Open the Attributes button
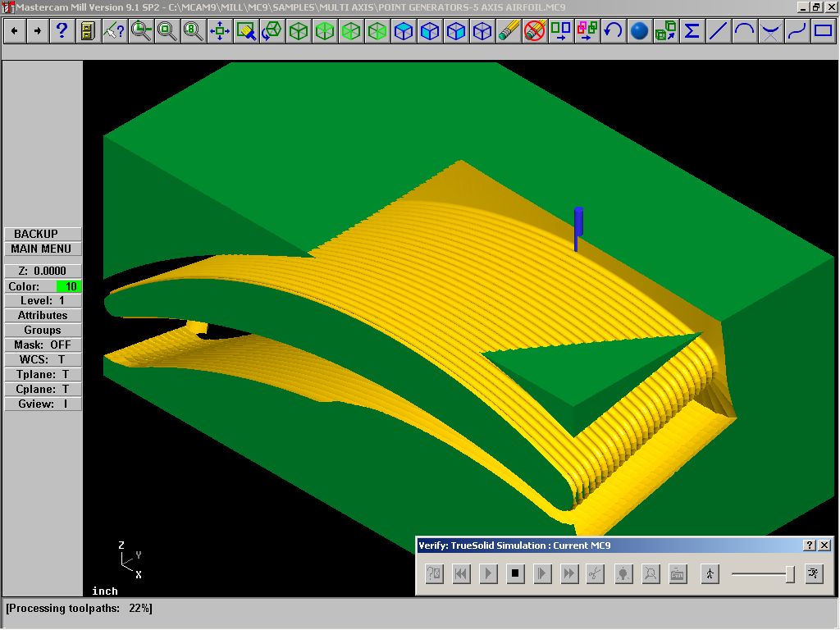840x630 pixels. (x=43, y=316)
